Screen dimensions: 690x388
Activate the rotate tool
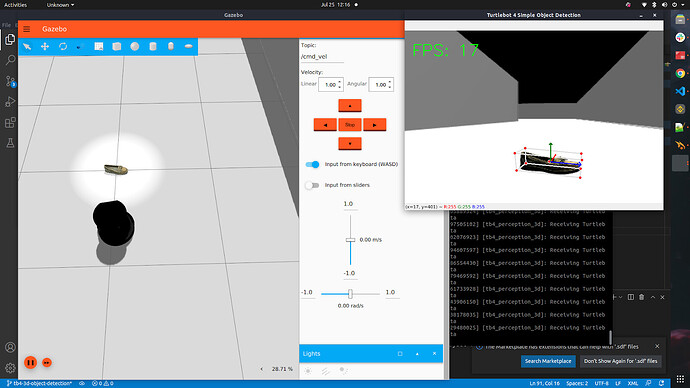click(x=63, y=47)
